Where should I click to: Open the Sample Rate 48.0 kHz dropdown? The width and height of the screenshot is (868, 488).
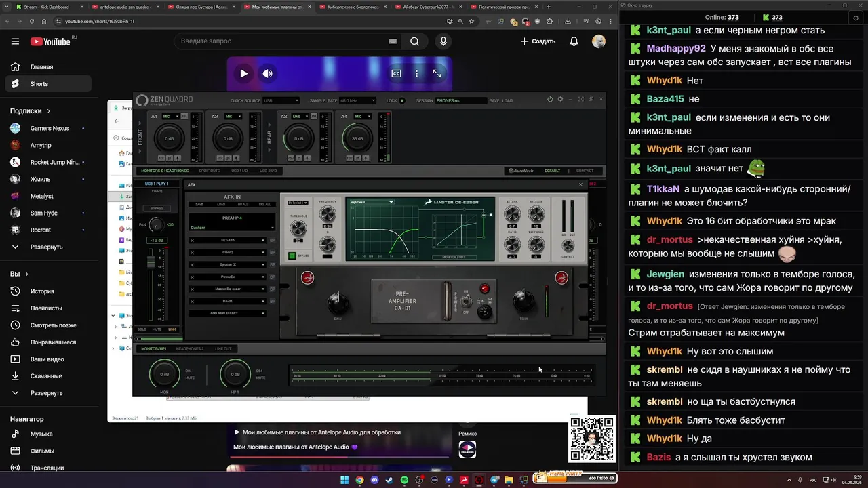click(x=357, y=100)
